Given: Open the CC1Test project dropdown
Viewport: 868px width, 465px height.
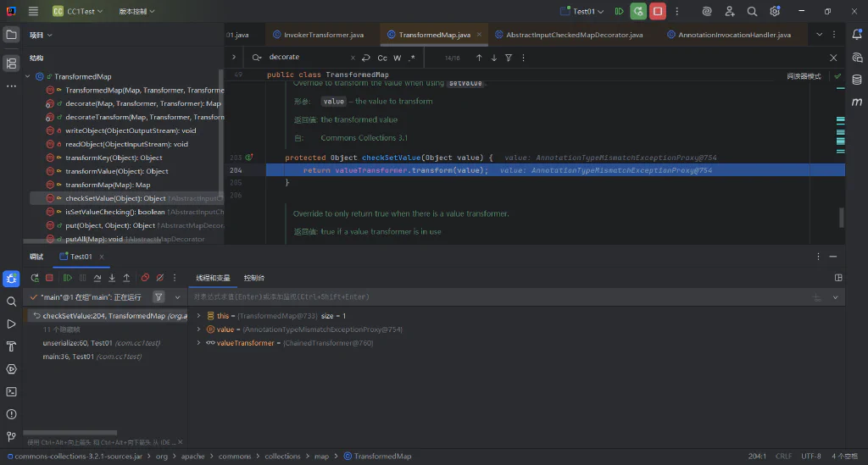Looking at the screenshot, I should click(x=77, y=11).
